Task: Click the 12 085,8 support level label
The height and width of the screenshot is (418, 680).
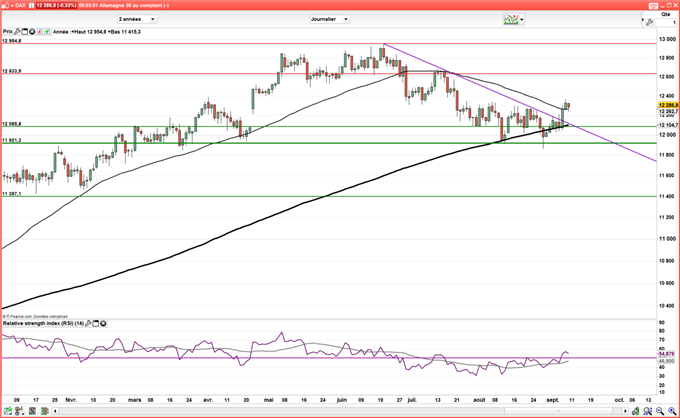Action: [x=12, y=124]
